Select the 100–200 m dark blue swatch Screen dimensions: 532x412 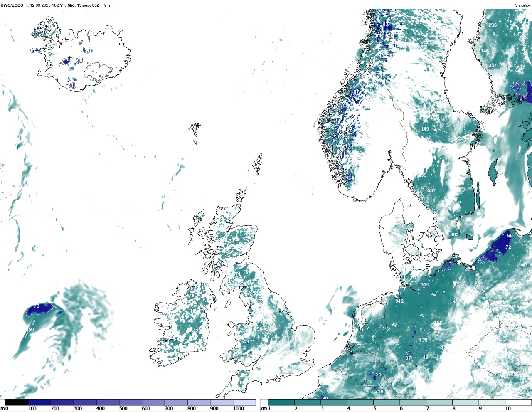click(40, 402)
